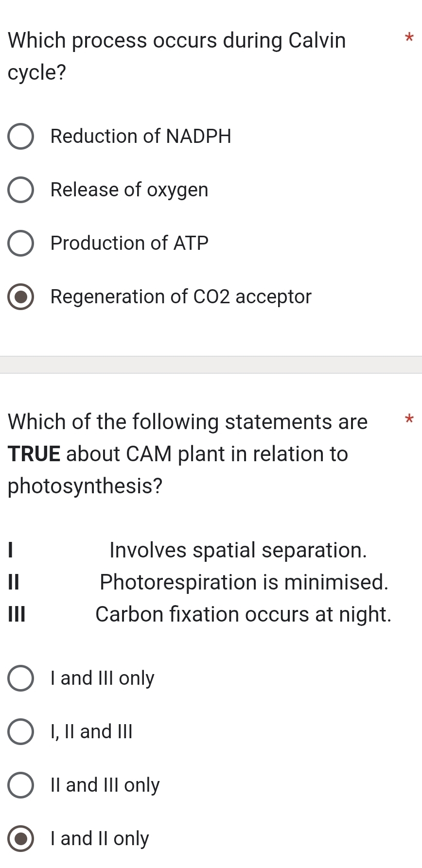422x868 pixels.
Task: Choose II and III only
Action: coord(20,785)
